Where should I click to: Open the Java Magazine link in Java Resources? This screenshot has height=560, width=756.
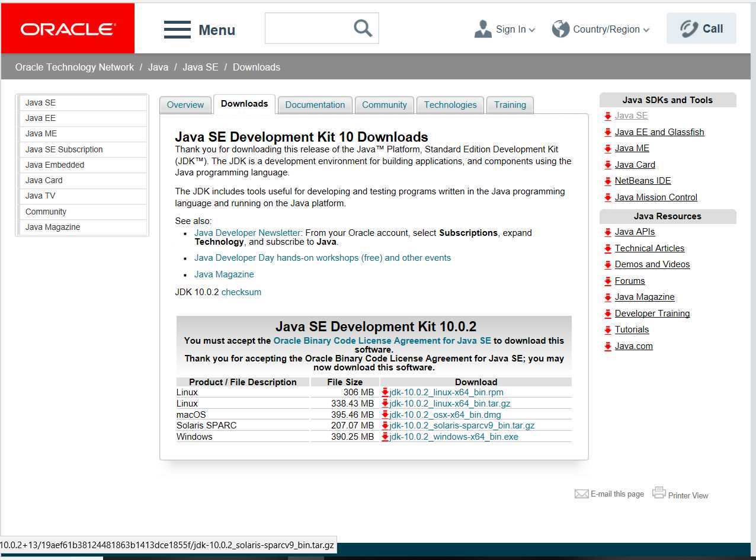coord(645,297)
